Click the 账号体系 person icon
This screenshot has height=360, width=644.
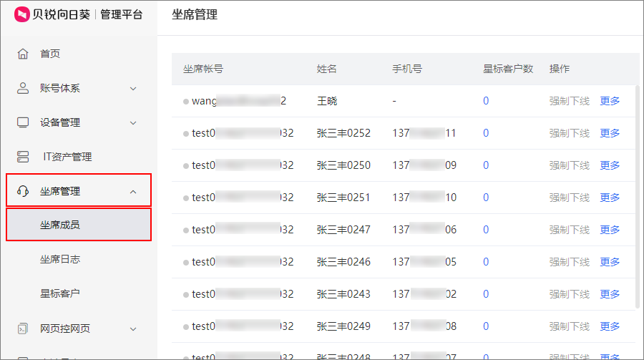[23, 88]
